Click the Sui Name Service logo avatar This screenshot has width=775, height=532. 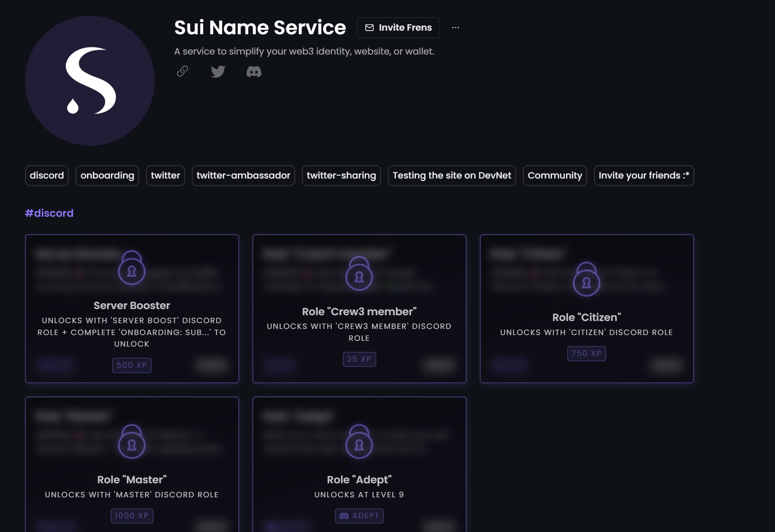tap(90, 80)
